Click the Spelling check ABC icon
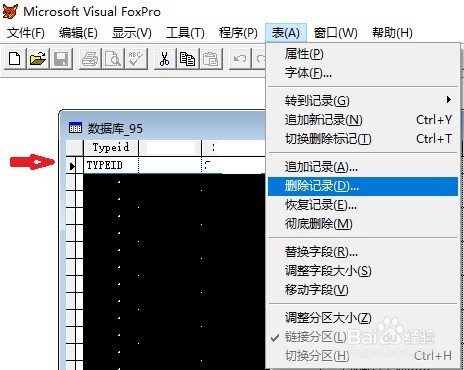 coord(136,59)
